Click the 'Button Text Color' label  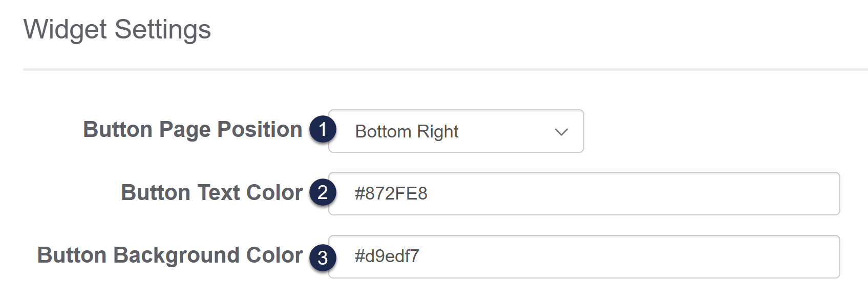[211, 193]
